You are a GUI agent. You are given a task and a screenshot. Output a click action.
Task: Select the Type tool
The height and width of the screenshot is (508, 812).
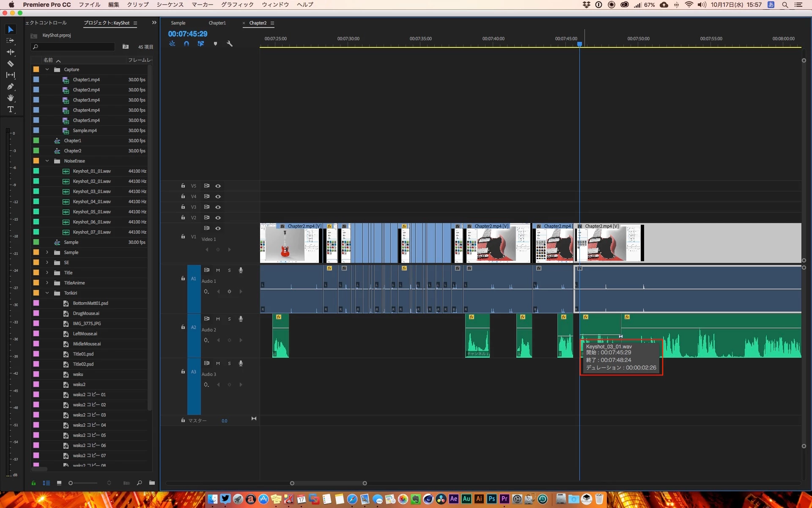click(x=11, y=110)
